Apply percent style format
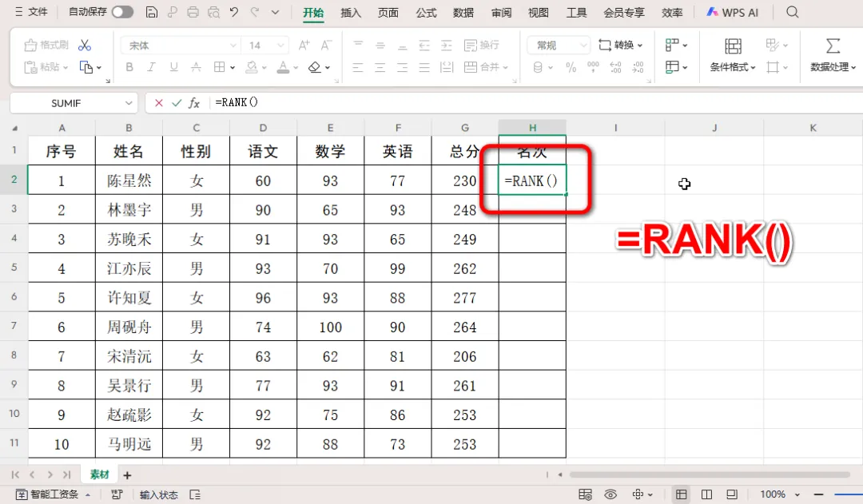 [x=571, y=67]
